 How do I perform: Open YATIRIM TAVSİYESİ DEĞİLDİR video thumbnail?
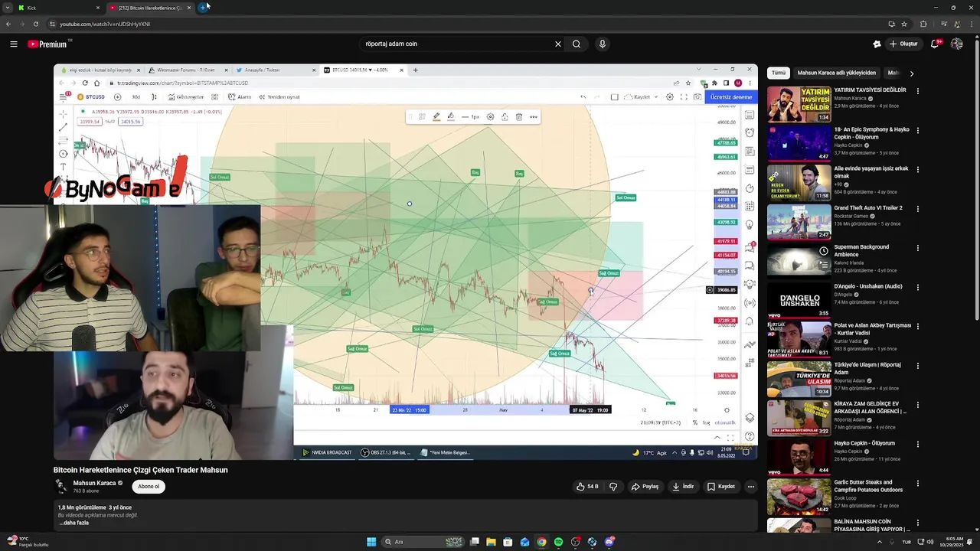click(799, 104)
